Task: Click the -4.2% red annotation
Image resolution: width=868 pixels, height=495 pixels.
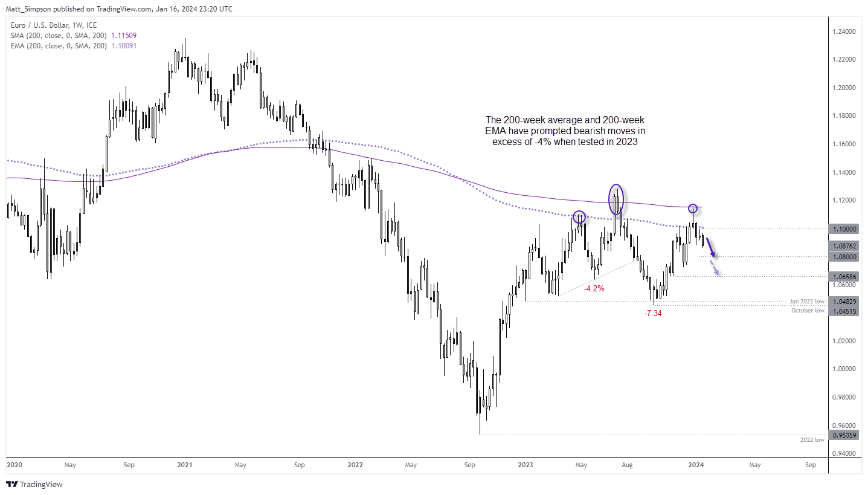Action: pyautogui.click(x=594, y=289)
